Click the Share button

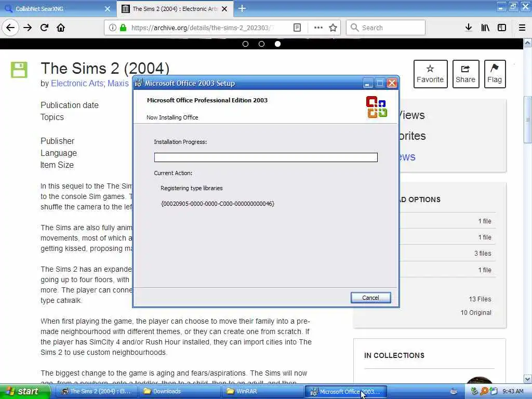click(465, 74)
